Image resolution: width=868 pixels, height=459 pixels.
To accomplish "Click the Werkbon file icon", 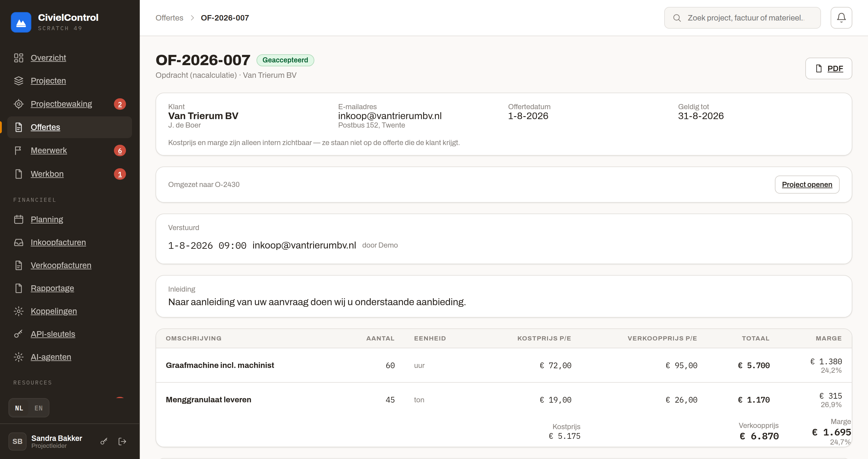I will coord(18,174).
